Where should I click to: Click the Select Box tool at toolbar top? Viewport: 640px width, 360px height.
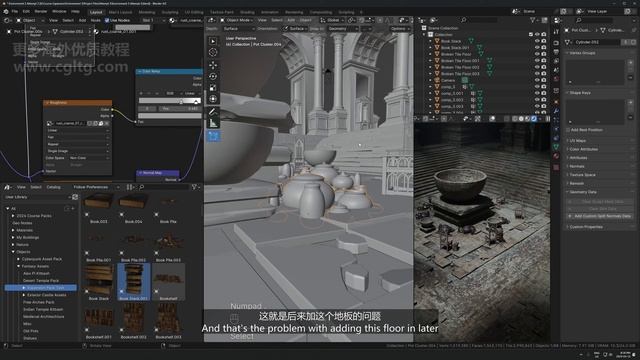pos(213,41)
